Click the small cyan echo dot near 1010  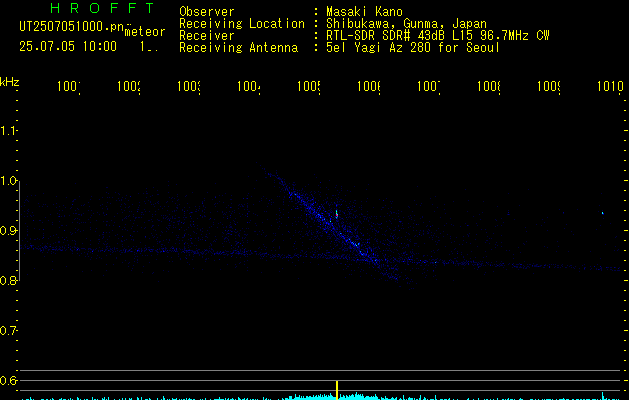click(603, 213)
